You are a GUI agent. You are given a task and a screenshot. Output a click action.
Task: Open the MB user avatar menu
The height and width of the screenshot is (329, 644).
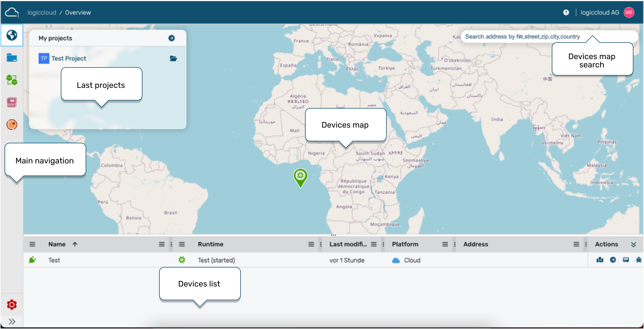[629, 13]
